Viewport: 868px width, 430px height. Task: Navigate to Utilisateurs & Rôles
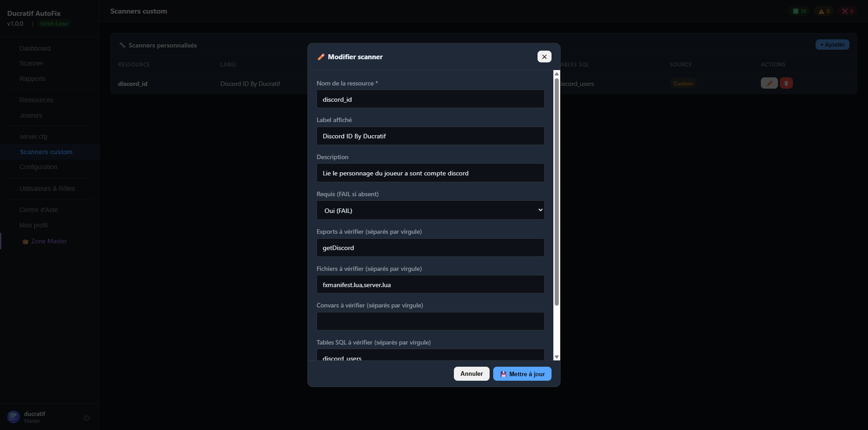(x=47, y=189)
